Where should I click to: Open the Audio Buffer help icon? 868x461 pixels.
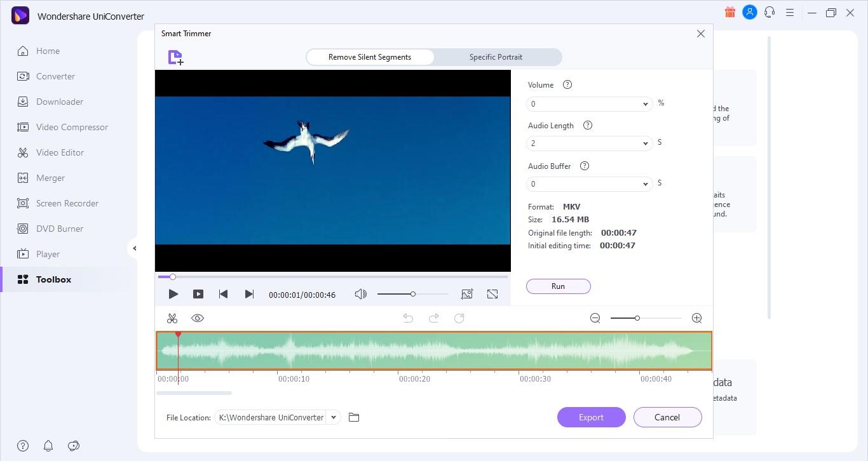click(x=585, y=166)
